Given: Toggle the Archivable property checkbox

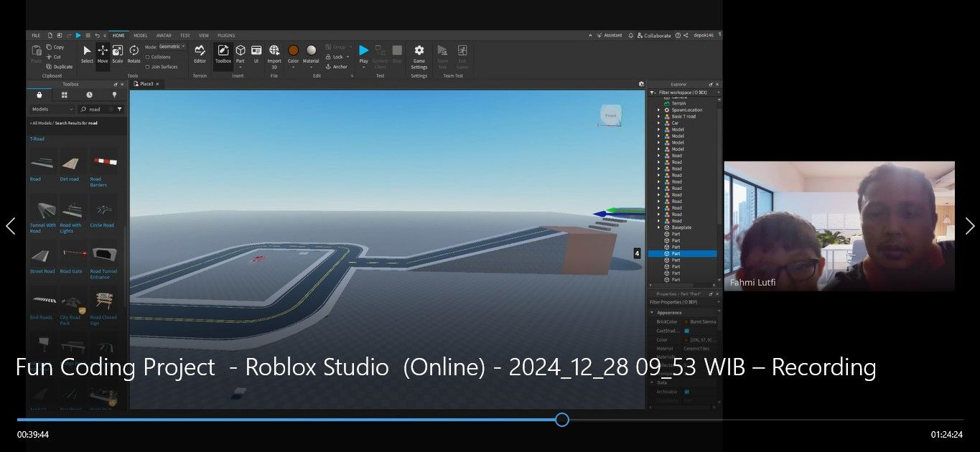Looking at the screenshot, I should coord(687,392).
